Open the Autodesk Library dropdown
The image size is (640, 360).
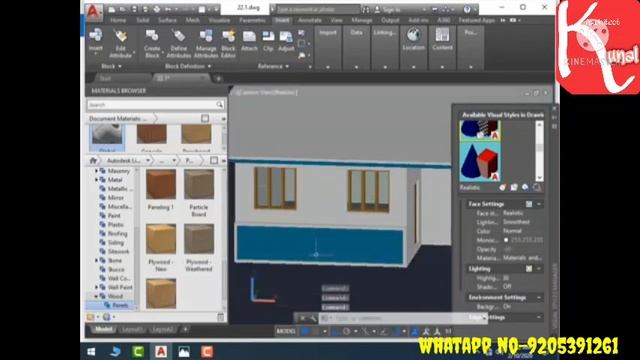[x=148, y=160]
